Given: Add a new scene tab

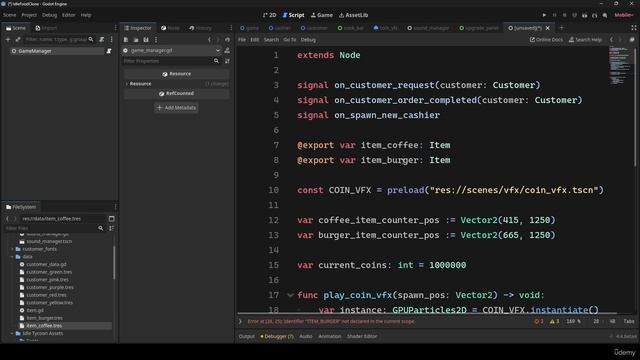Looking at the screenshot, I should [562, 28].
